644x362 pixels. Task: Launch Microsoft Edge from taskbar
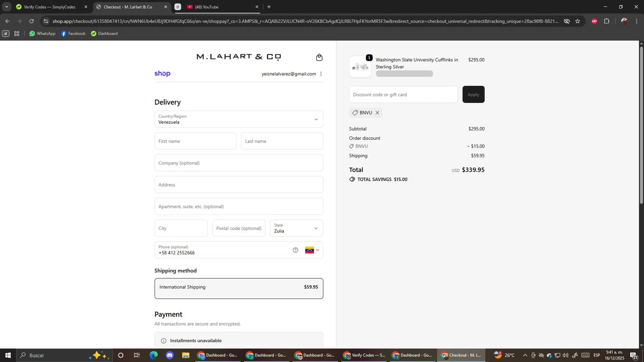click(x=153, y=355)
